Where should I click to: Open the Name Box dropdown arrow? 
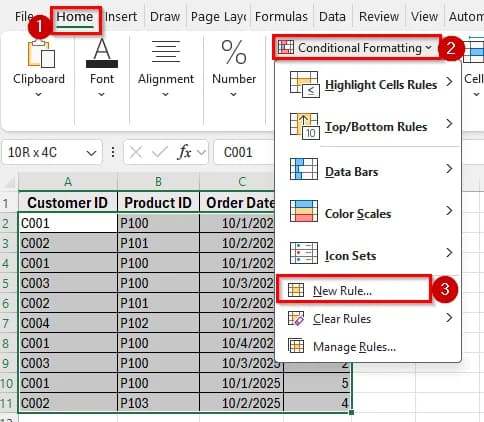(91, 153)
